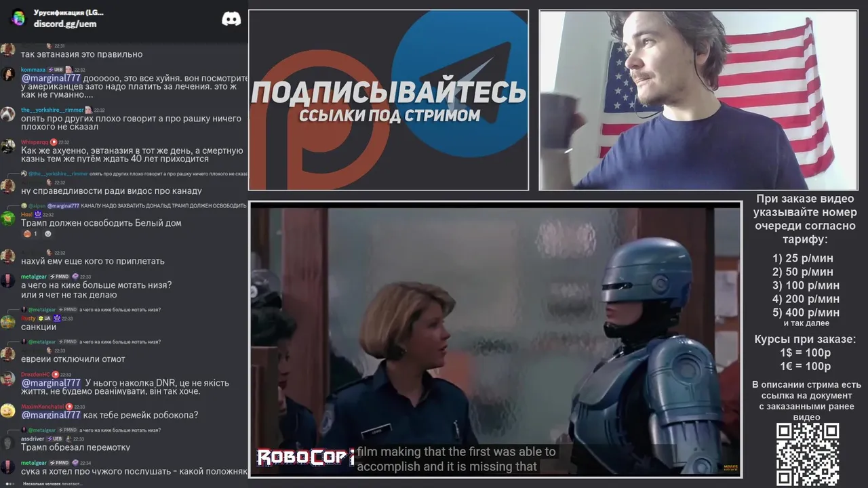868x488 pixels.
Task: Open Rusty's profile avatar
Action: pos(7,321)
